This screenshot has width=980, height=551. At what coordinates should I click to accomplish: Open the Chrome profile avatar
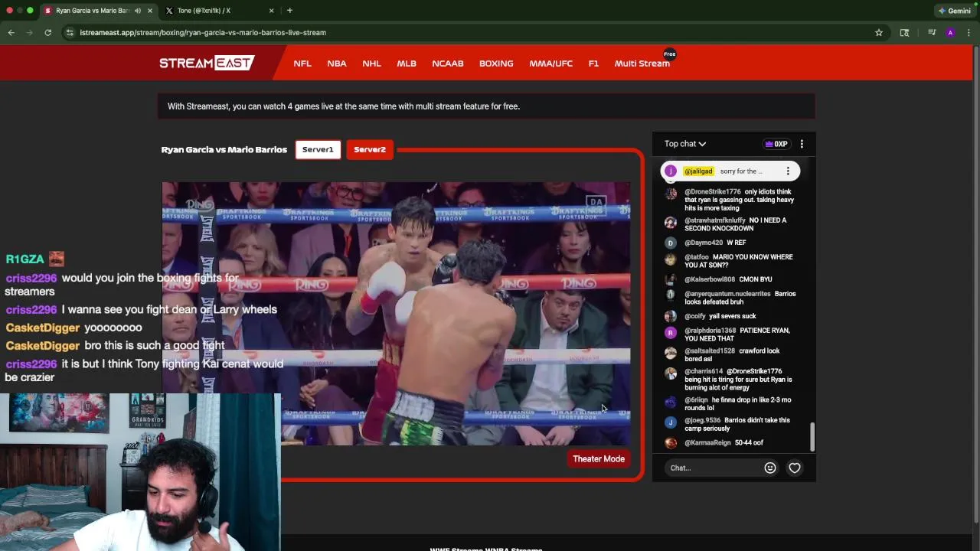pos(950,32)
